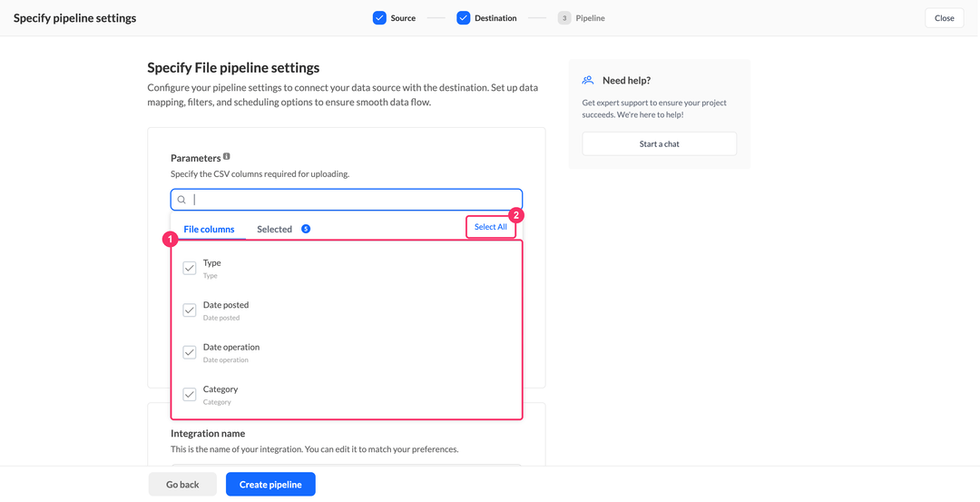Click the Source step checkmark icon

click(379, 18)
